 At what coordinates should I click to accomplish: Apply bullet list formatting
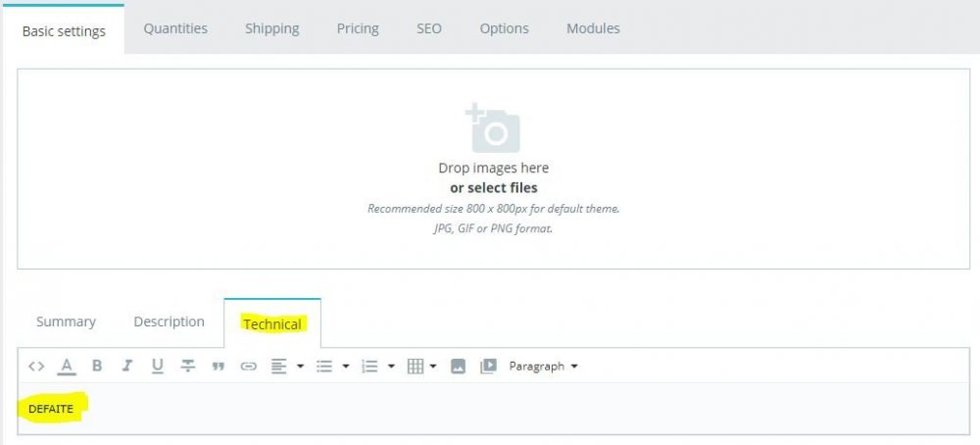(x=324, y=367)
